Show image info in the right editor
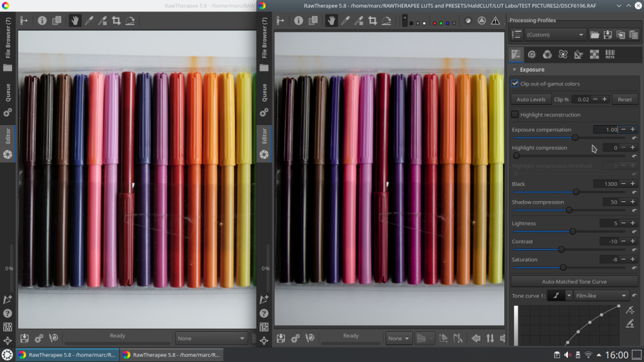Viewport: 644px width, 362px height. point(299,21)
